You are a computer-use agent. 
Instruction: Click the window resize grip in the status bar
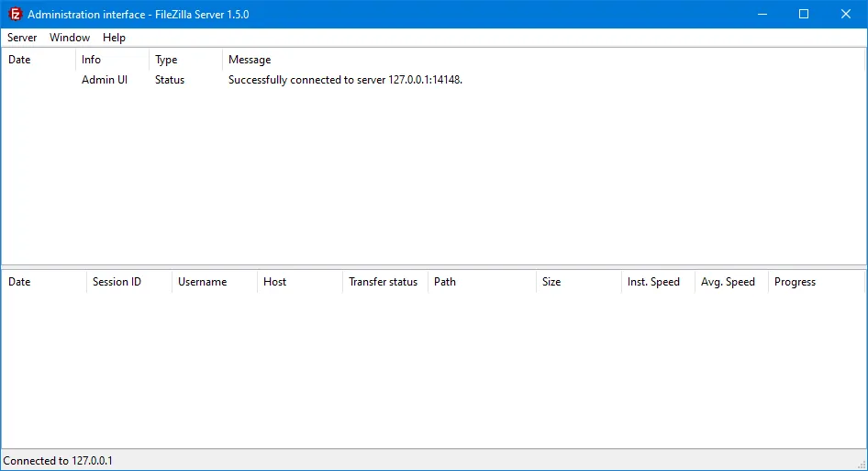862,465
